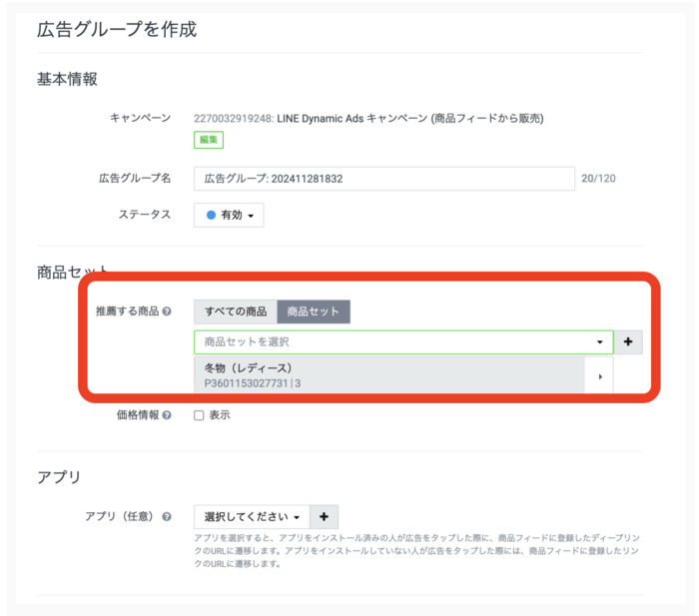Choose 冬物（レディース） from the product set list
699x616 pixels.
(x=249, y=367)
